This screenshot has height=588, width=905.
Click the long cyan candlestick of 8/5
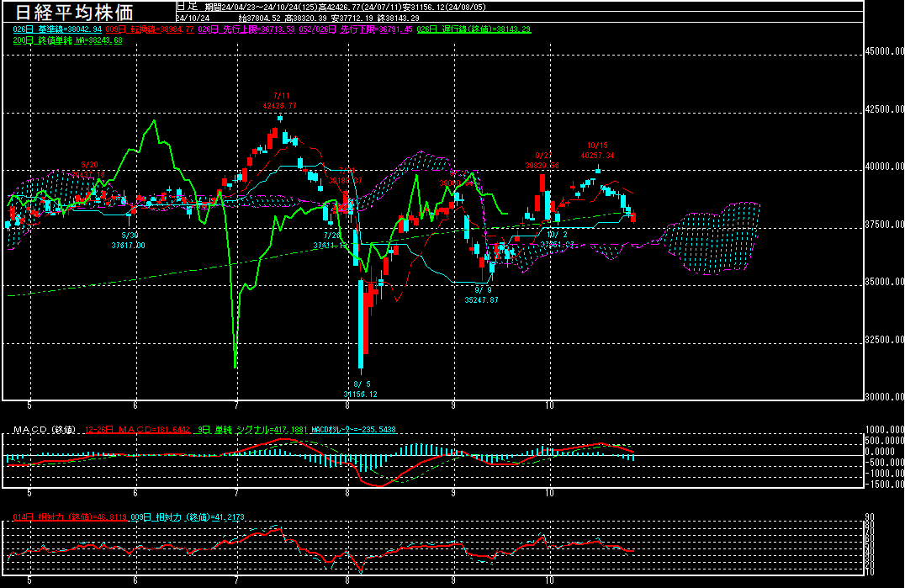(362, 323)
